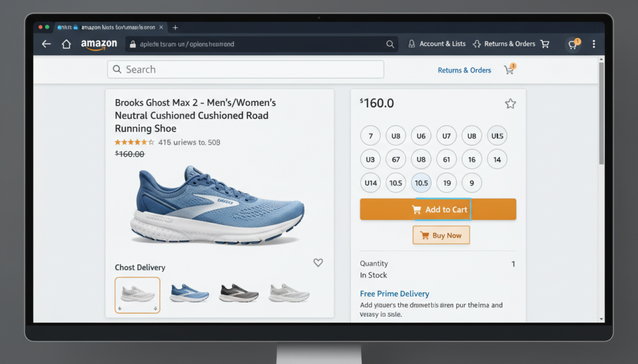Viewport: 638px width, 364px height.
Task: Open the home page via the house icon
Action: pyautogui.click(x=66, y=44)
